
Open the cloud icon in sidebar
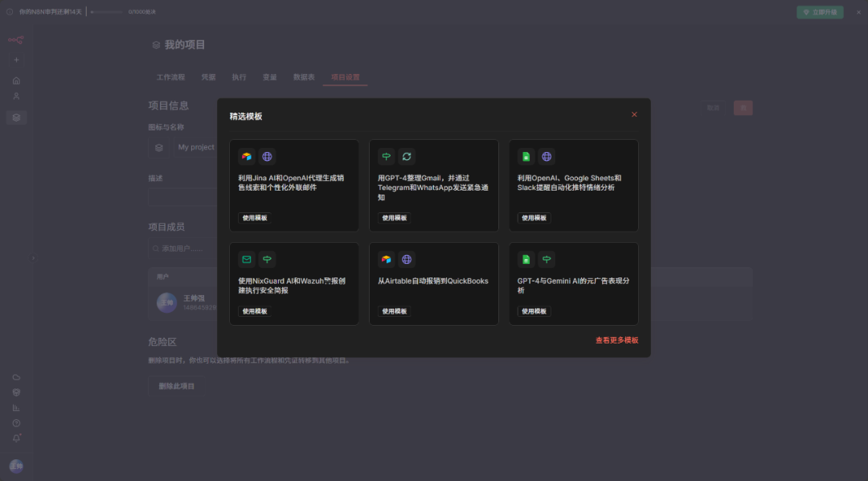(16, 376)
